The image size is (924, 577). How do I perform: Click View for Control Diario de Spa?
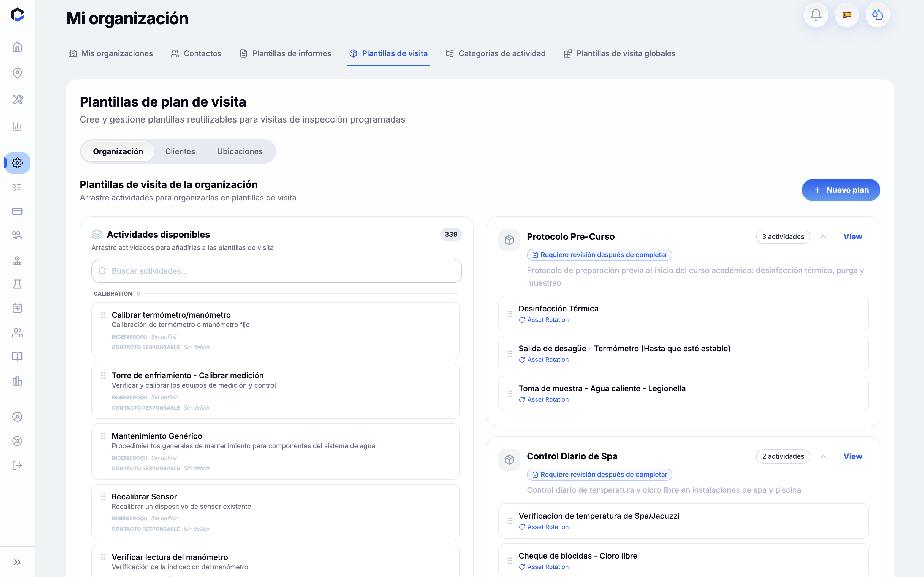point(853,457)
